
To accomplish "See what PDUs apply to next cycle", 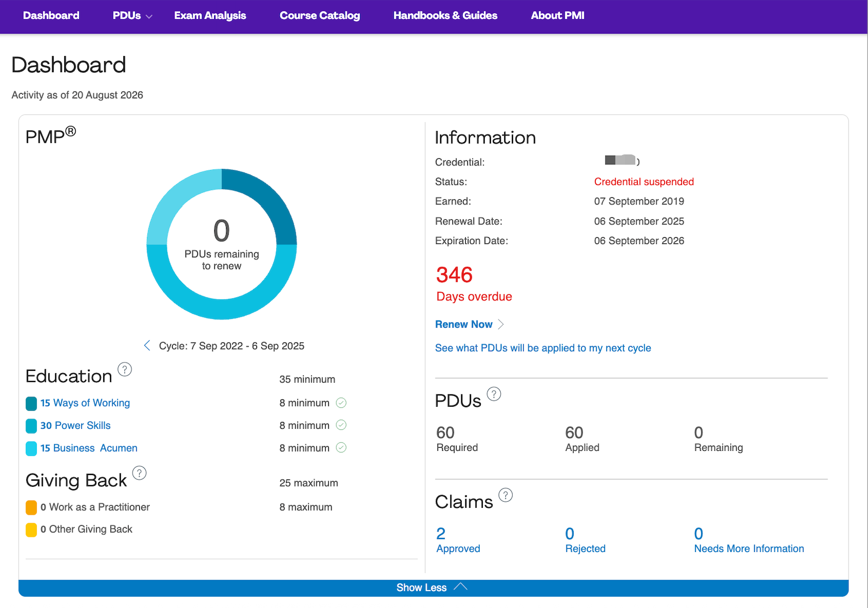I will [x=543, y=348].
